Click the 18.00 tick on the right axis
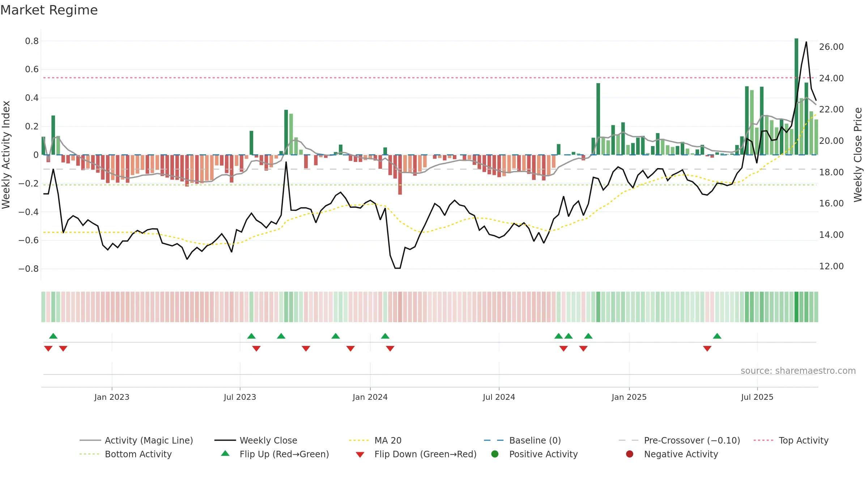The image size is (868, 488). point(831,172)
